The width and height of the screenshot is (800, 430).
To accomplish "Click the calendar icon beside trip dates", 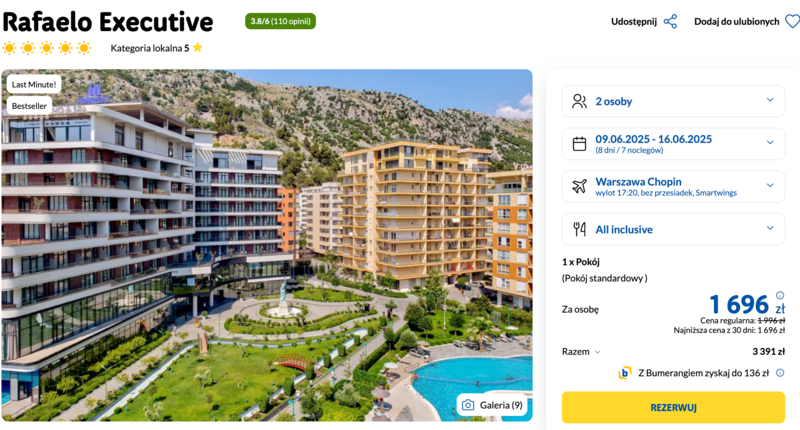I will pos(579,144).
